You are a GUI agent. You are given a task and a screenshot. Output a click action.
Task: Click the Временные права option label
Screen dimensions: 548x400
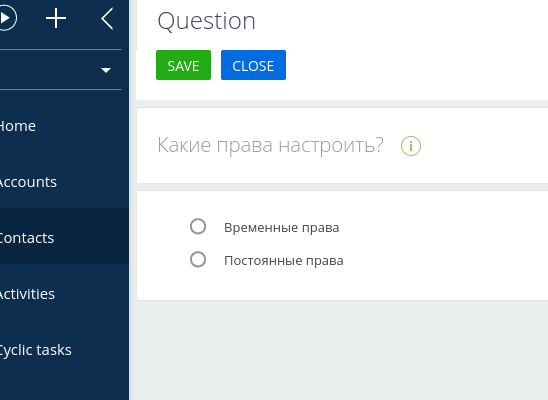coord(282,227)
